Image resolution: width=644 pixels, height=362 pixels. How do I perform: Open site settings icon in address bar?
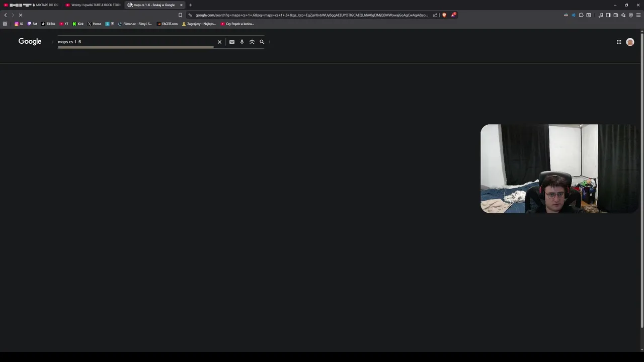click(190, 15)
